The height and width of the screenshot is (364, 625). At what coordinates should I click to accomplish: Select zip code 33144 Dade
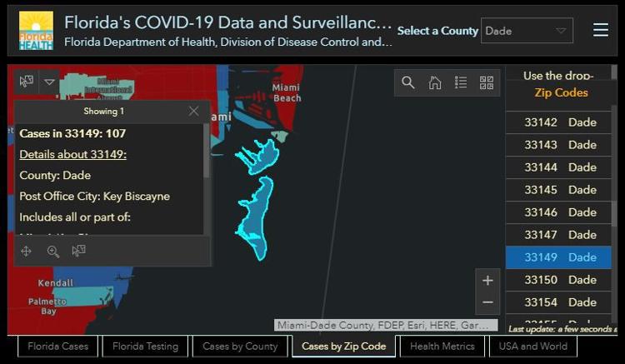(x=558, y=167)
